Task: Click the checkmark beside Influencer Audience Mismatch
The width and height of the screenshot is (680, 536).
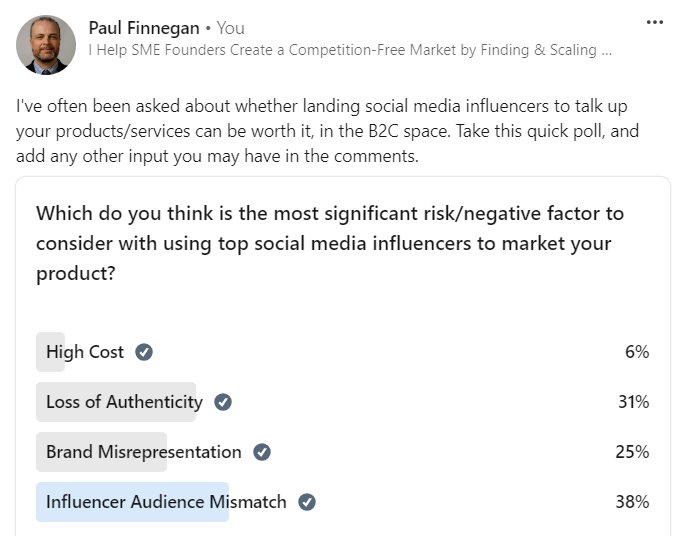Action: pos(307,502)
